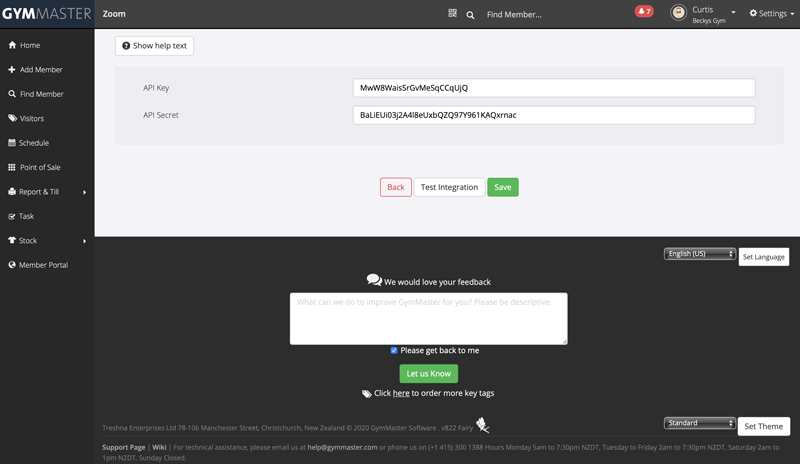Click the QR code scanner icon

click(453, 14)
